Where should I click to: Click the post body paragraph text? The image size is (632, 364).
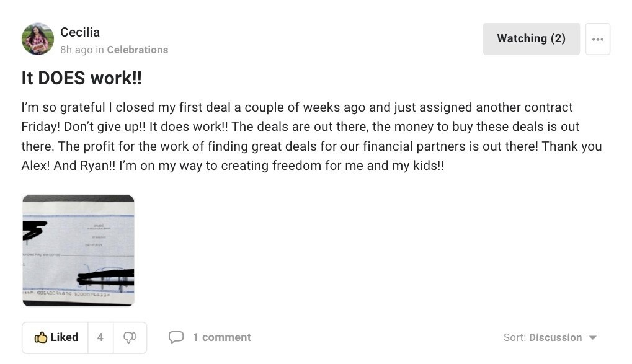click(x=311, y=136)
